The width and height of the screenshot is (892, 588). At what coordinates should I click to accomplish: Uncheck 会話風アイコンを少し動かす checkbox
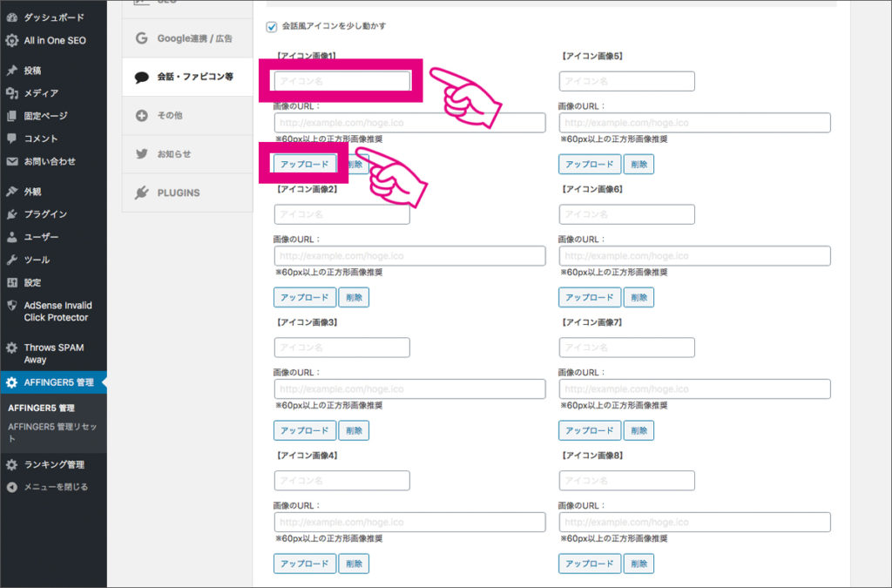click(272, 27)
